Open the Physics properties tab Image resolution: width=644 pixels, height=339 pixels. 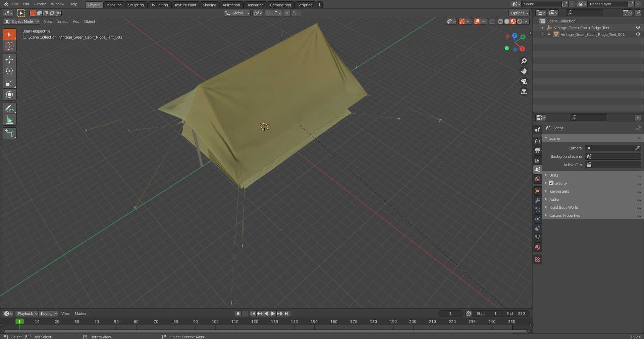538,219
